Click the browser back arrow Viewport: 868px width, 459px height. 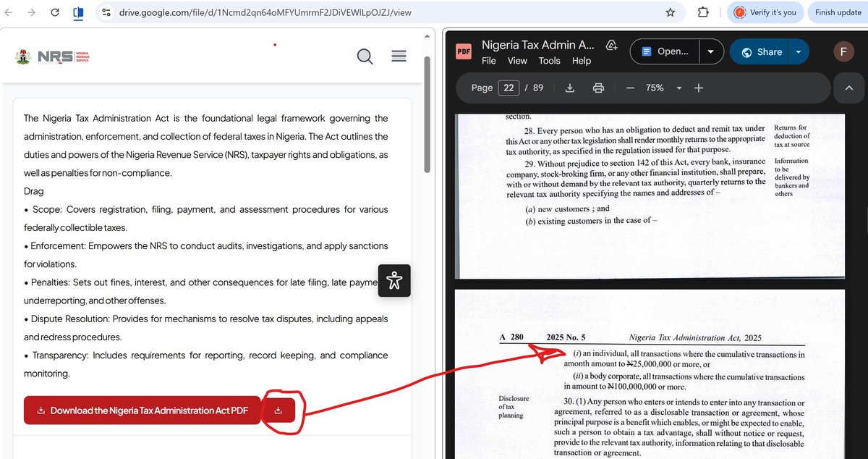coord(9,12)
